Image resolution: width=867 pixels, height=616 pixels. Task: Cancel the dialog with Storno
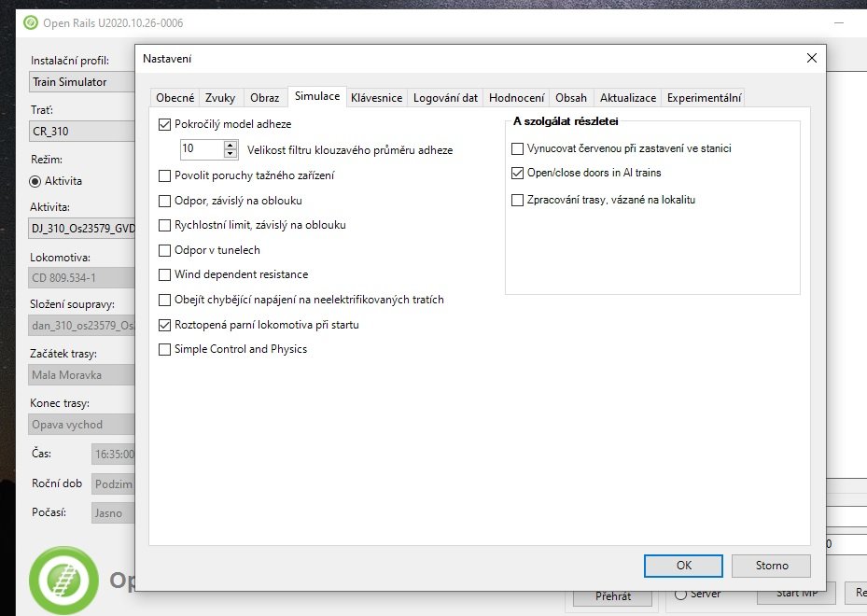(x=772, y=566)
